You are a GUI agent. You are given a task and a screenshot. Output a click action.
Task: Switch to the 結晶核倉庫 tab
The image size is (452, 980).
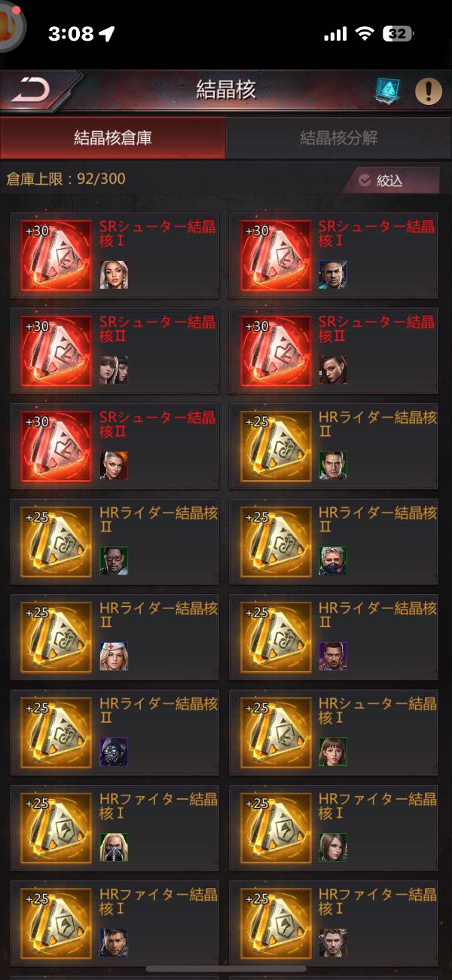click(112, 138)
